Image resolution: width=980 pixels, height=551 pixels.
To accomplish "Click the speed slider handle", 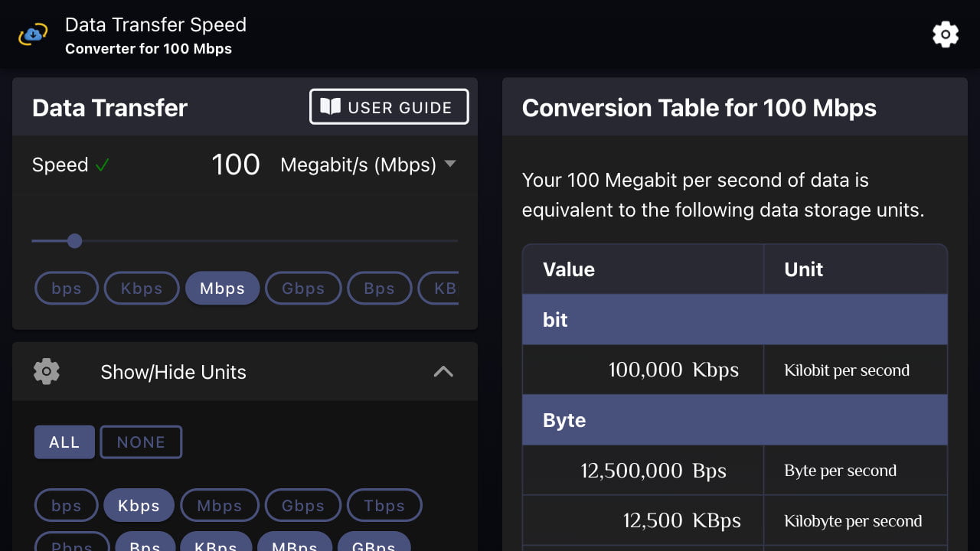I will [74, 241].
